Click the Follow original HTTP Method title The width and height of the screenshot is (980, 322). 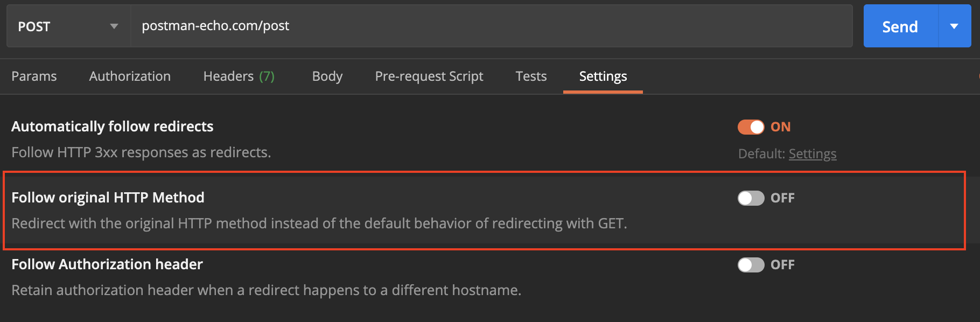(108, 197)
